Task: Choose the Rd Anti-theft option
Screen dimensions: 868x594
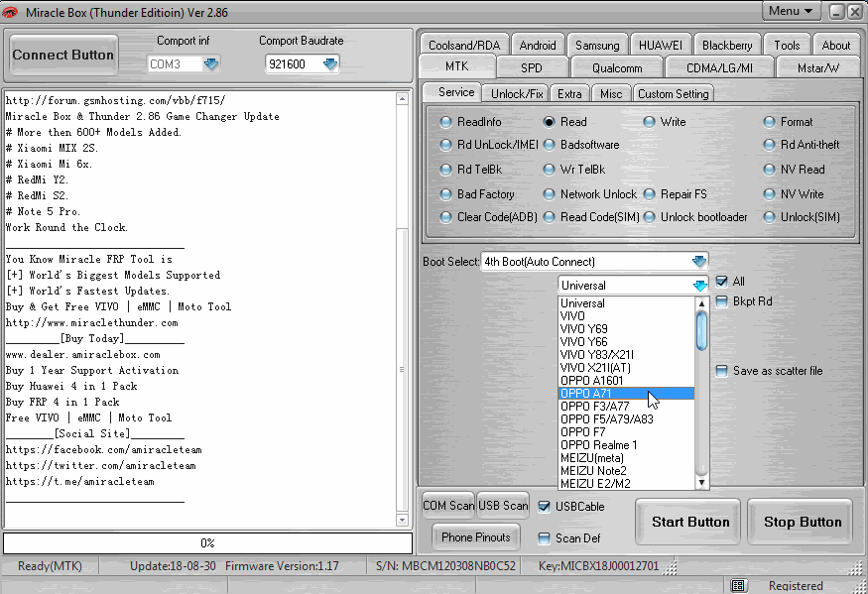Action: [769, 145]
